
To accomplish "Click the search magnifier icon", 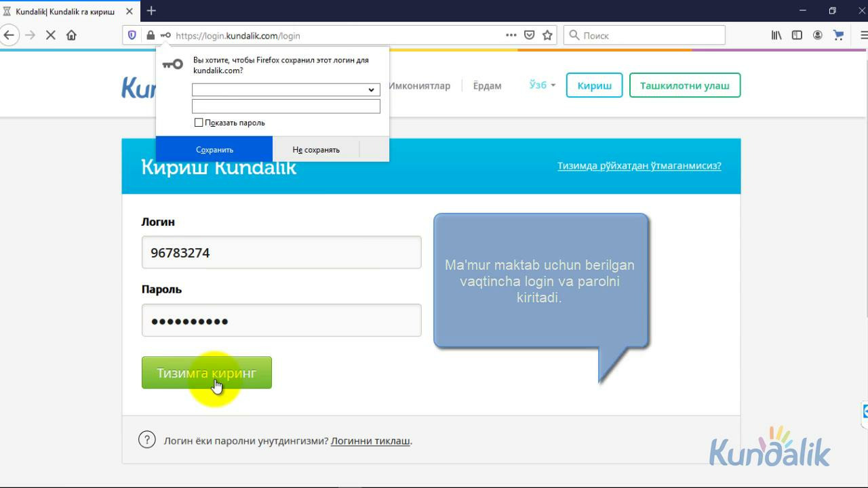I will coord(574,35).
